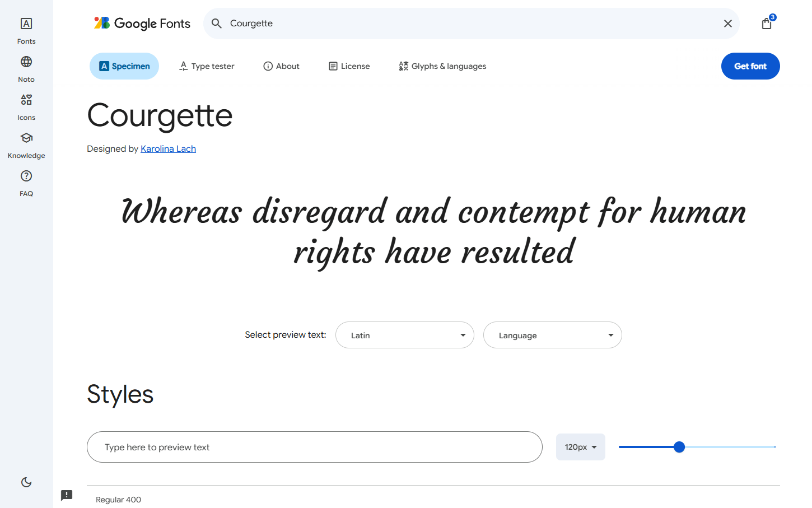The width and height of the screenshot is (812, 508).
Task: Click the Get font button
Action: (750, 66)
